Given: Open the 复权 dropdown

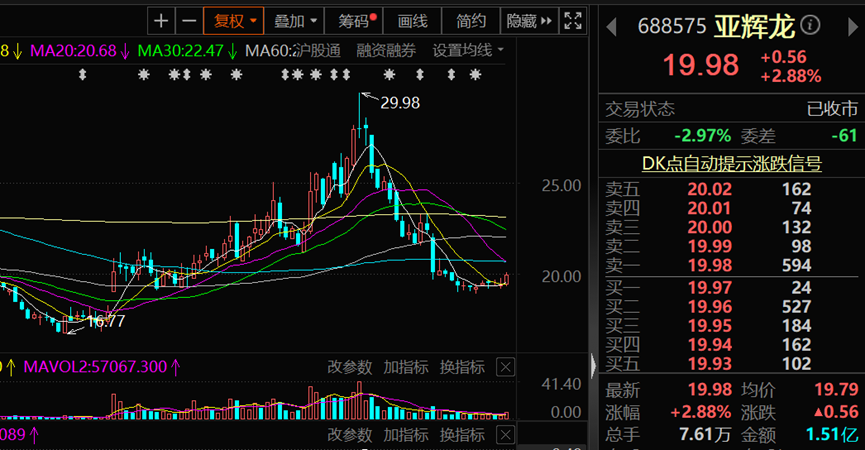Looking at the screenshot, I should point(234,22).
